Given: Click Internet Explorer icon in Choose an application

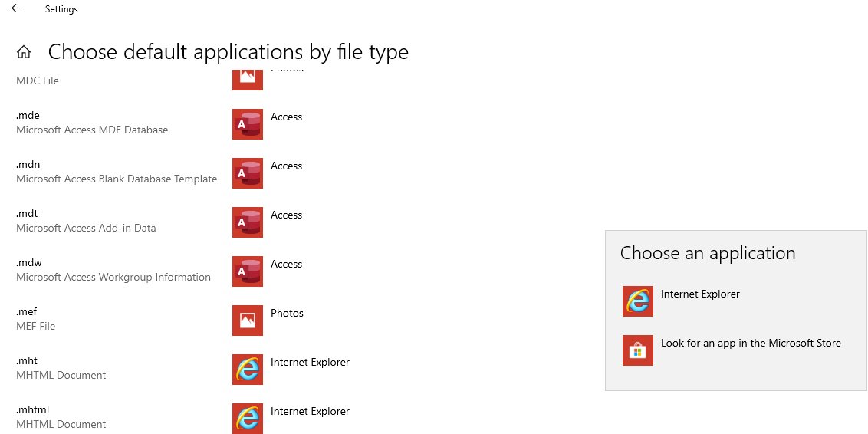Looking at the screenshot, I should tap(638, 301).
